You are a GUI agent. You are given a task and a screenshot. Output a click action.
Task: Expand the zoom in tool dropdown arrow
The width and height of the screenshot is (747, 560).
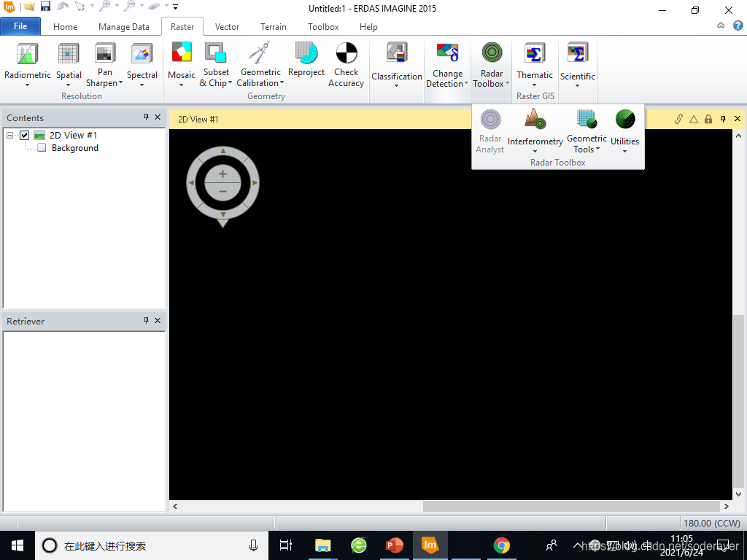coord(117,6)
